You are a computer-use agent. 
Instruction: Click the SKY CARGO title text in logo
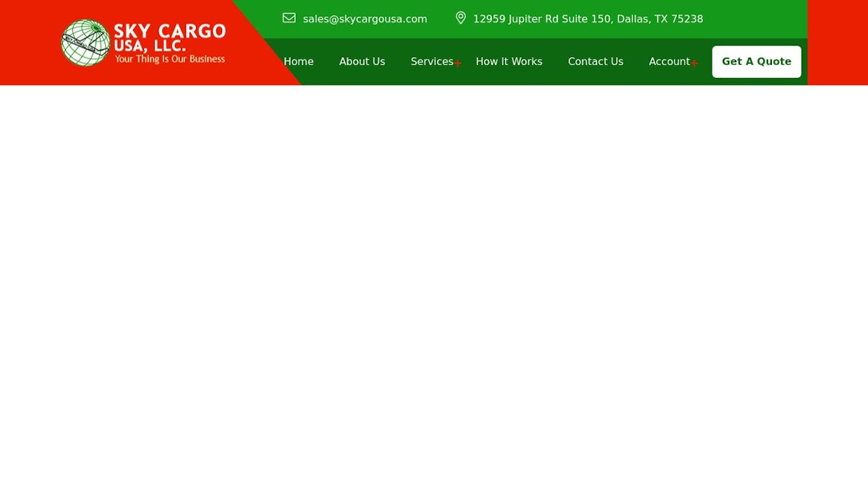pos(169,31)
